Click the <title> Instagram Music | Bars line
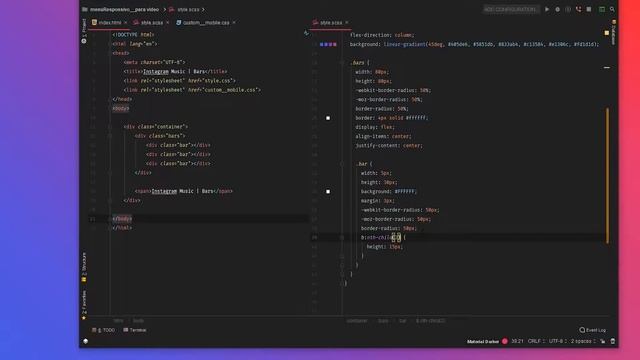640x360 pixels. [176, 71]
